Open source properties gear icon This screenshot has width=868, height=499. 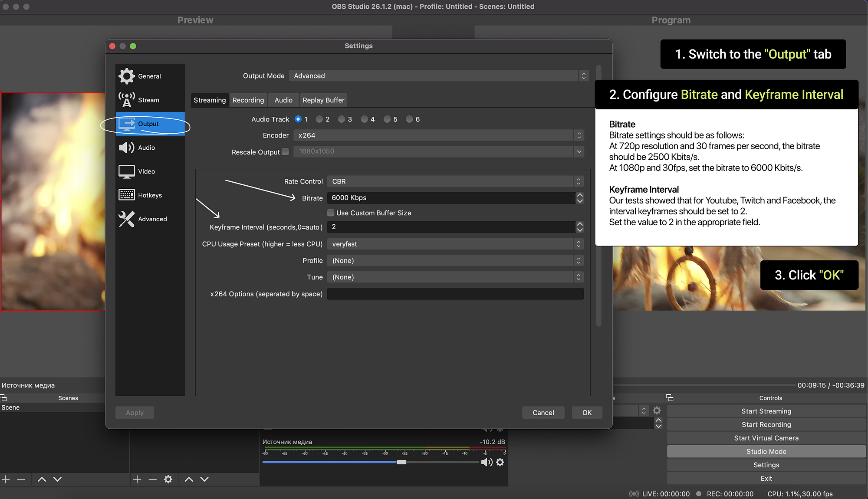(168, 479)
